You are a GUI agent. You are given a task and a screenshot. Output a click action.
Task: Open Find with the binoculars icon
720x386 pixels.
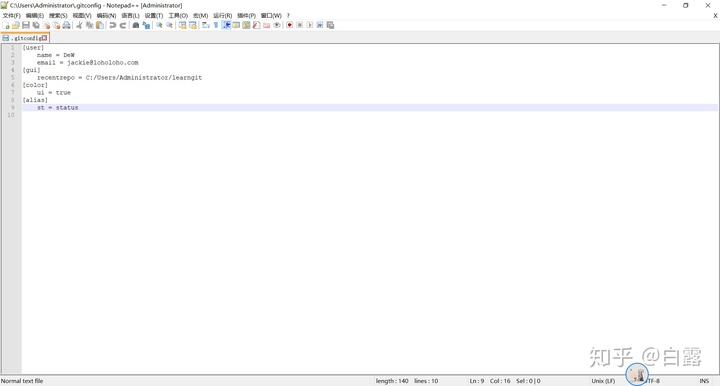pos(136,25)
